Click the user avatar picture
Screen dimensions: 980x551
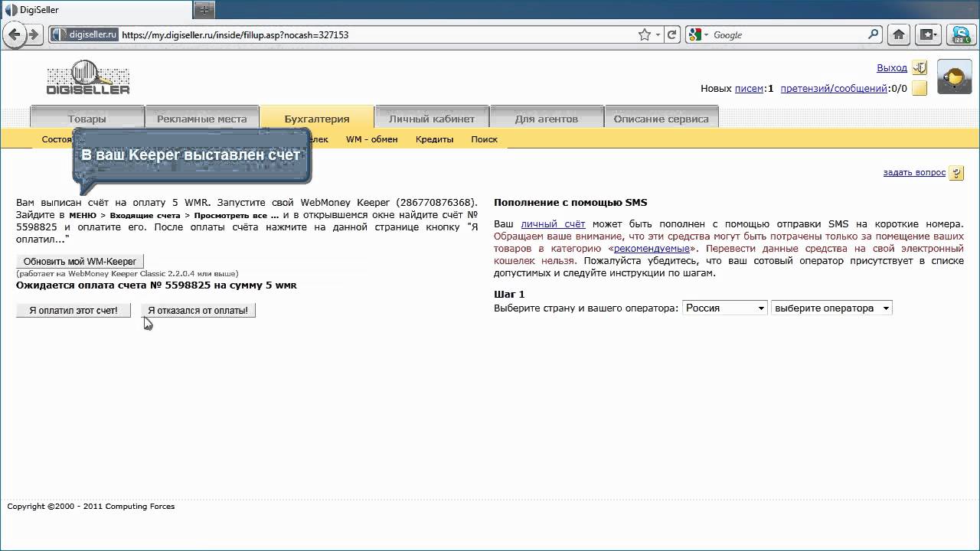coord(954,77)
